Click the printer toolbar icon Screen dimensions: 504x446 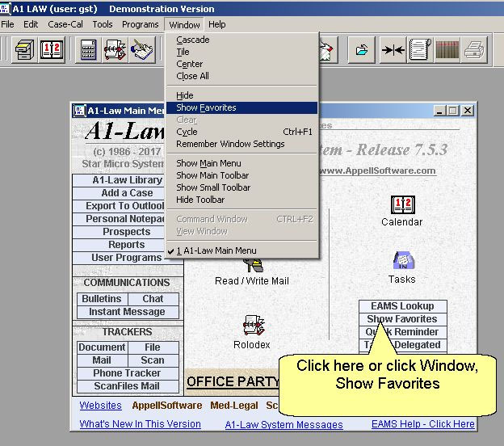(x=474, y=50)
